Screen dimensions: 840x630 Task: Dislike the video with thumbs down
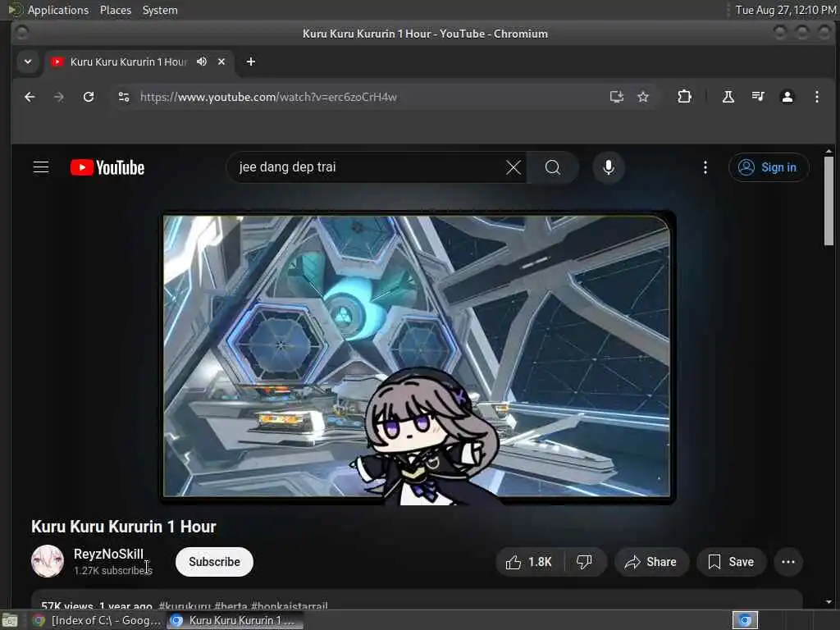click(584, 561)
